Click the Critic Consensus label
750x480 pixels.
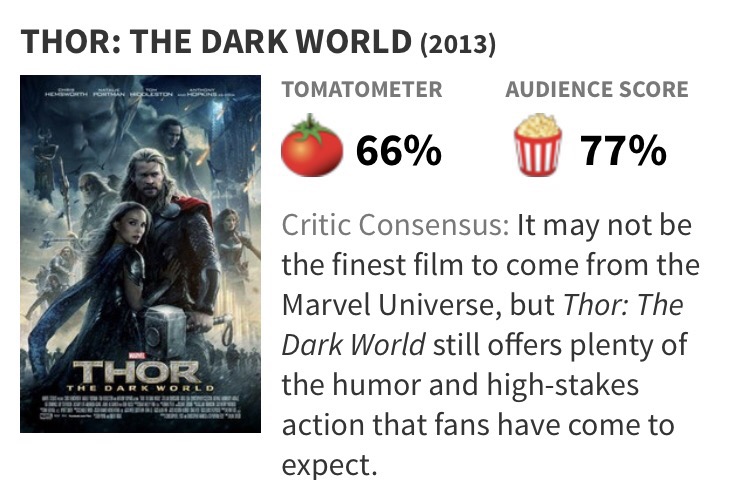[x=396, y=225]
